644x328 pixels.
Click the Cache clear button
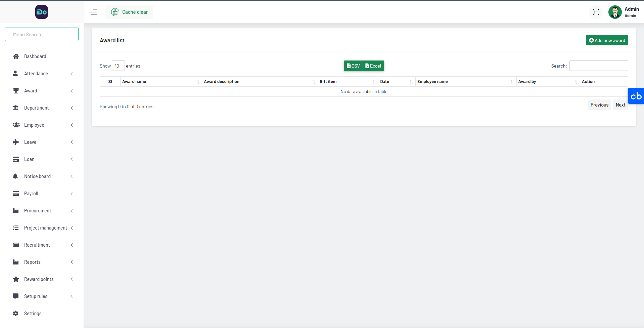point(129,12)
